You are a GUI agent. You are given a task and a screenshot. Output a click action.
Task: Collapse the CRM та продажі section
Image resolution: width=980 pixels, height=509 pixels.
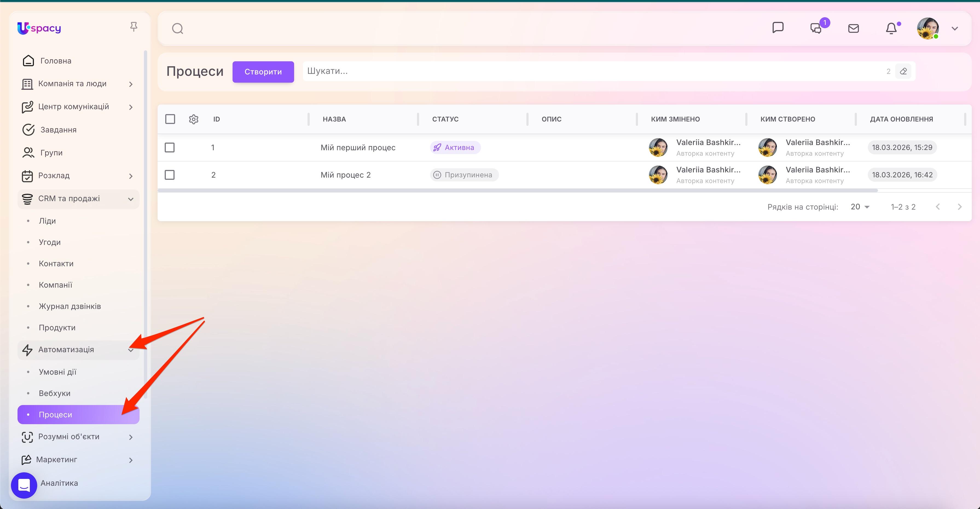pos(131,199)
